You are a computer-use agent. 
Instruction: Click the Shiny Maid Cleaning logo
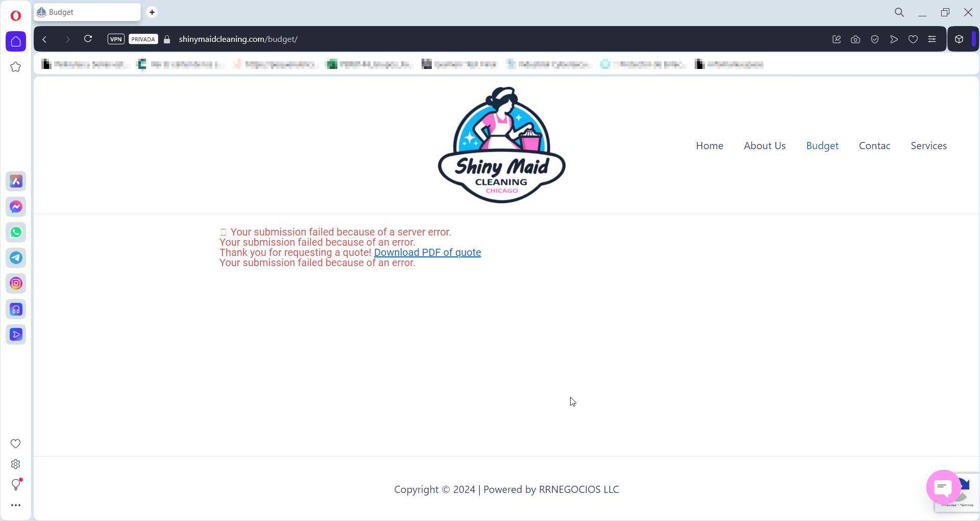[502, 145]
